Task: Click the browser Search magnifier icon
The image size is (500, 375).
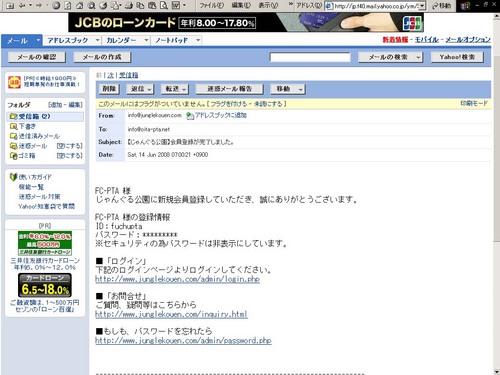Action: pos(91,5)
